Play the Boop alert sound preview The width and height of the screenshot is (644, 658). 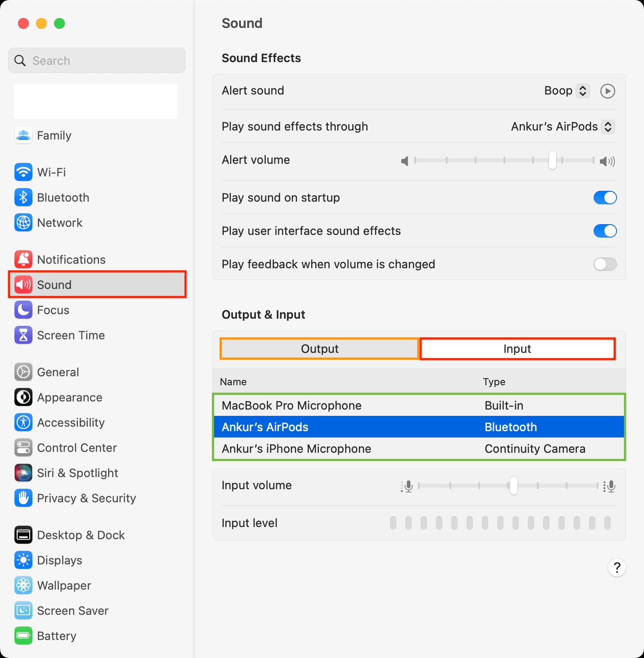[608, 91]
